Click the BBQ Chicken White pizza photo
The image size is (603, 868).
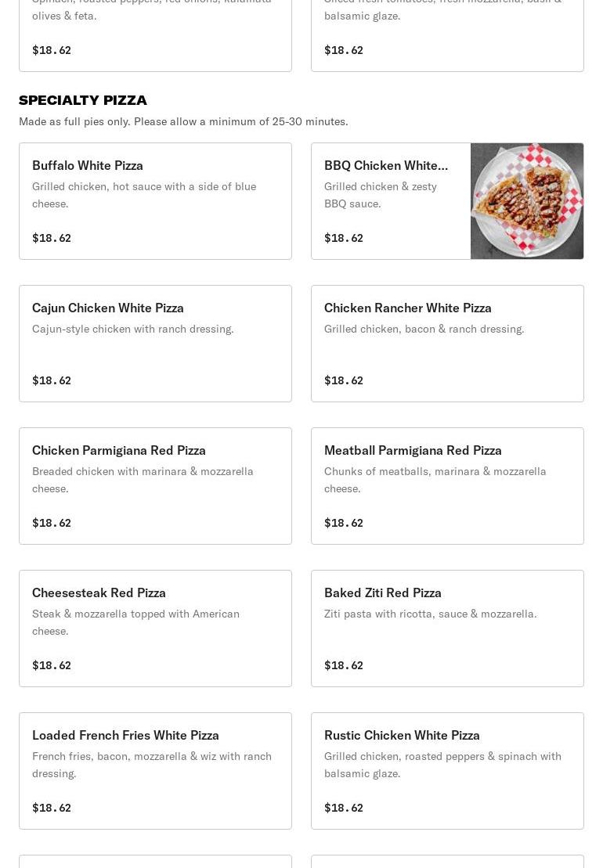526,201
